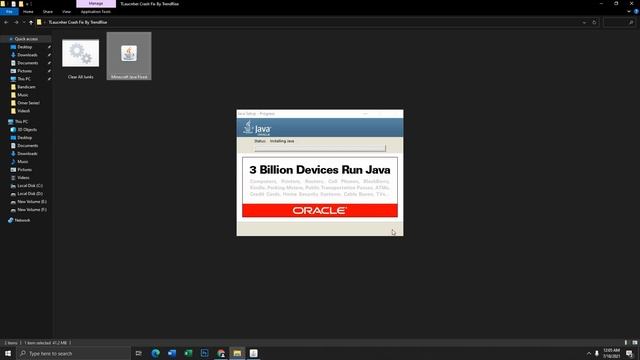Click the Oracle red banner in installer
Image resolution: width=640 pixels, height=360 pixels.
(320, 211)
